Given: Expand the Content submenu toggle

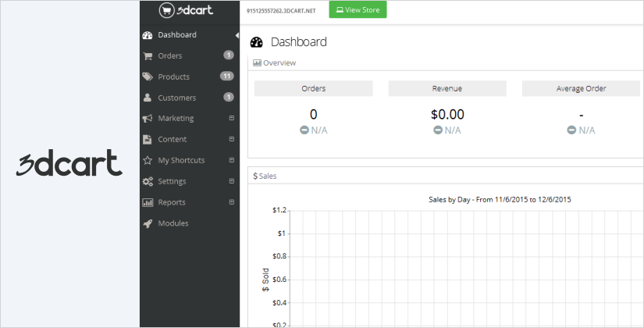Looking at the screenshot, I should click(231, 139).
